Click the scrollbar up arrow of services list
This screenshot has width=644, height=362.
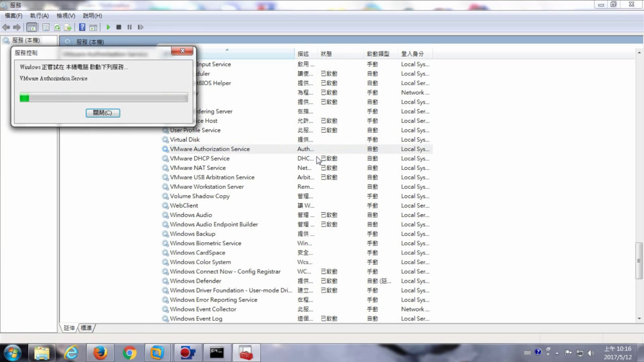(639, 53)
